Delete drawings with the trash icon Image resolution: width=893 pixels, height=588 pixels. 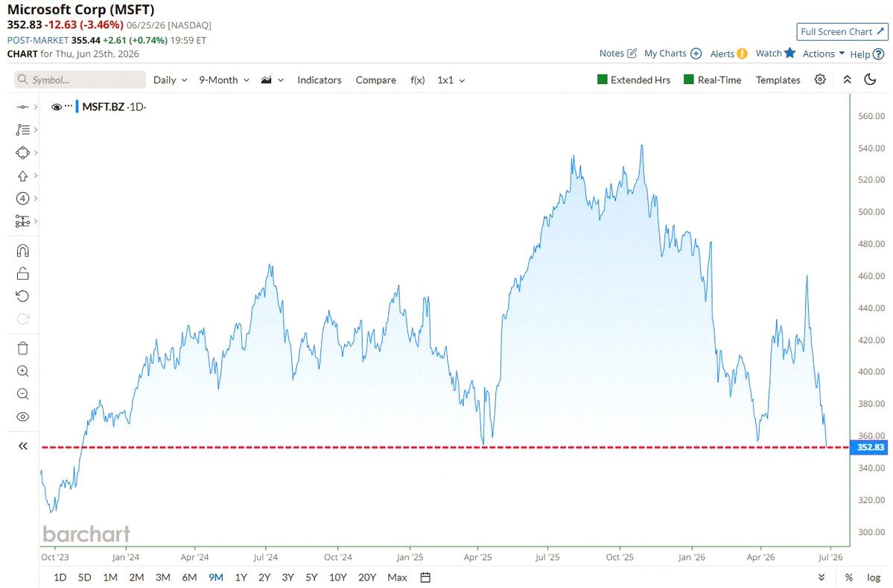pos(23,348)
